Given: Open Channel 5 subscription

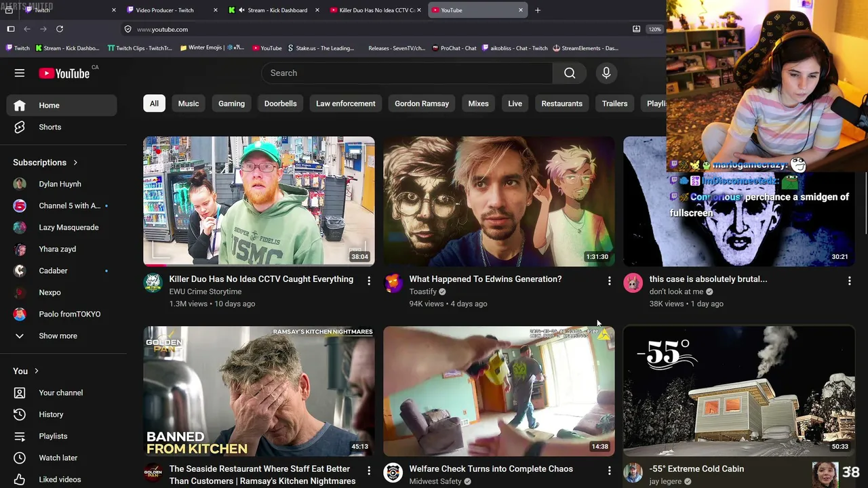Looking at the screenshot, I should [62, 206].
